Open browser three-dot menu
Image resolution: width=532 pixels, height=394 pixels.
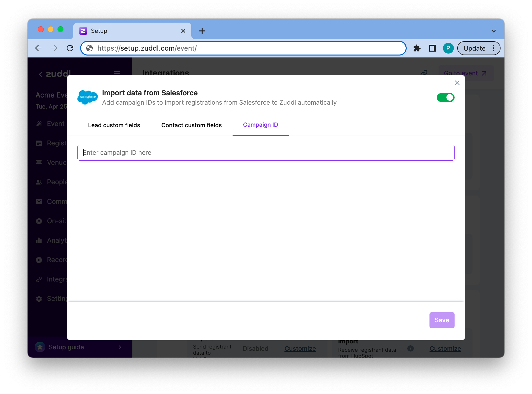[494, 48]
